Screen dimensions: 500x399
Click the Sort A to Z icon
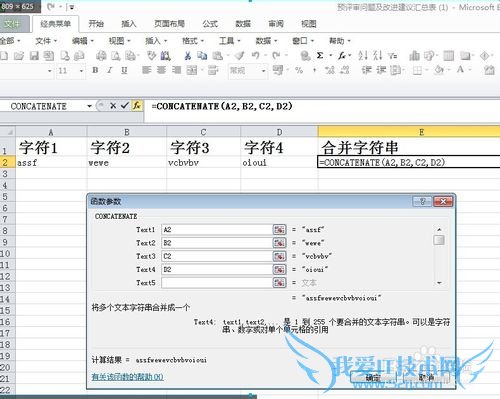[x=363, y=56]
